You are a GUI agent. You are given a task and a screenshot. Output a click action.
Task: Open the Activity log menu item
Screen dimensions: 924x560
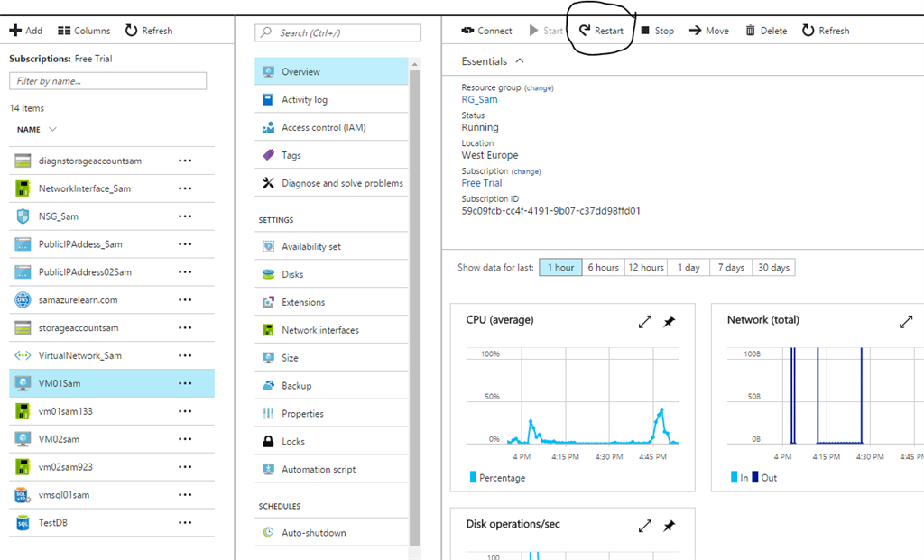(304, 100)
